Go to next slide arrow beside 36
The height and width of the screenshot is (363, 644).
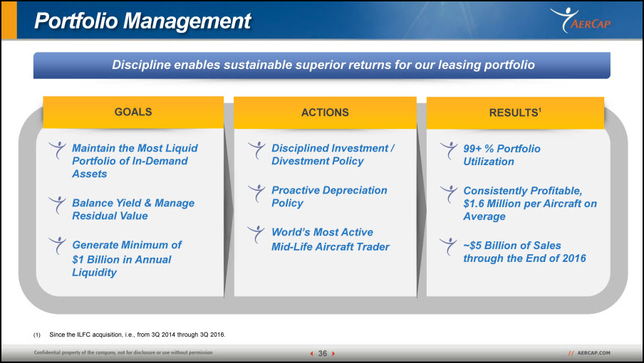(x=333, y=354)
